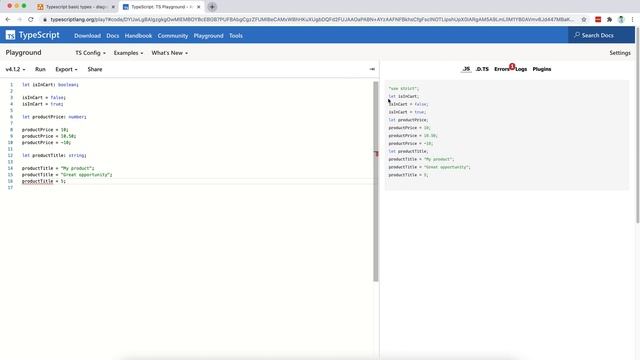Reload the page with the refresh icon
The image size is (640, 360).
(31, 19)
